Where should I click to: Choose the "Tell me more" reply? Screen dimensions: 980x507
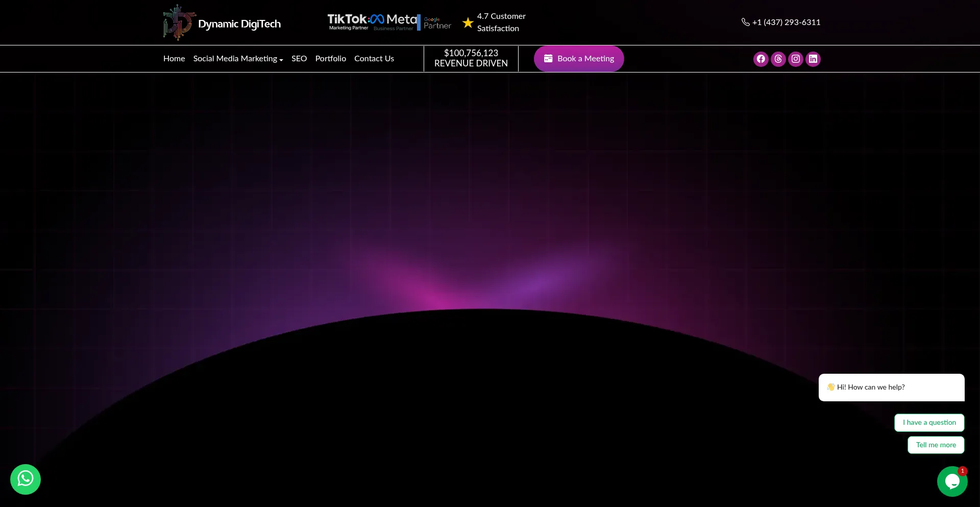click(x=936, y=445)
